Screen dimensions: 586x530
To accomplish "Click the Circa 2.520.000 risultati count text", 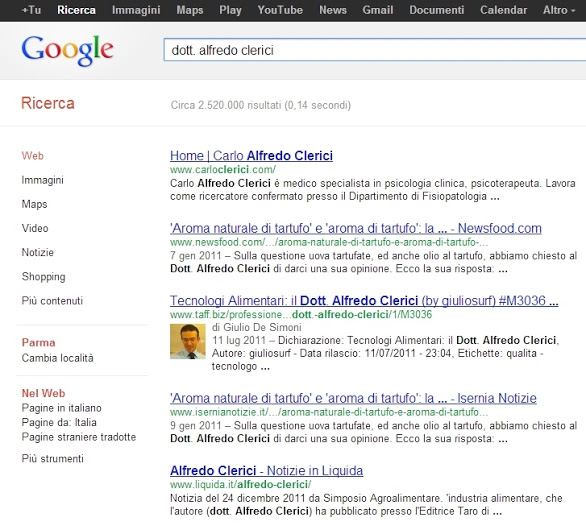I will pyautogui.click(x=260, y=105).
